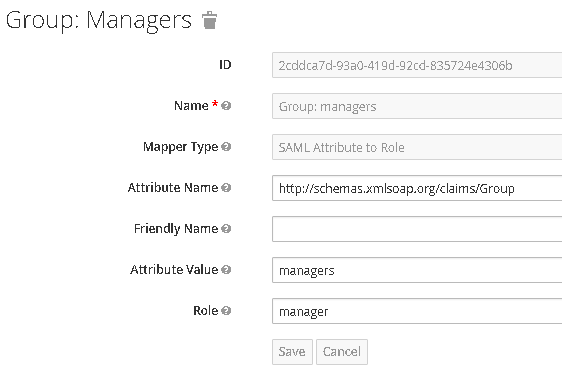
Task: Show help tooltip for Attribute Name
Action: (226, 188)
